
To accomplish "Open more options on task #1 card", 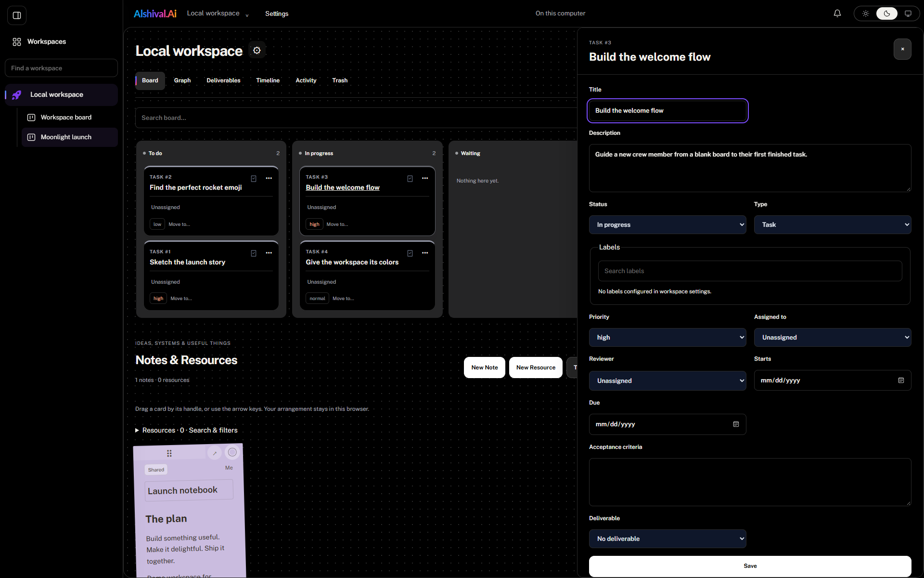I will (x=269, y=253).
